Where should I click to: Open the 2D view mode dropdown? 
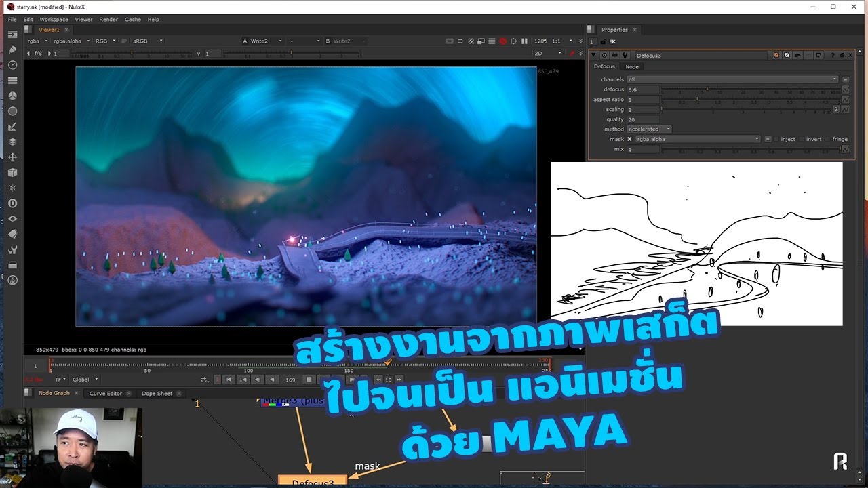tap(549, 53)
